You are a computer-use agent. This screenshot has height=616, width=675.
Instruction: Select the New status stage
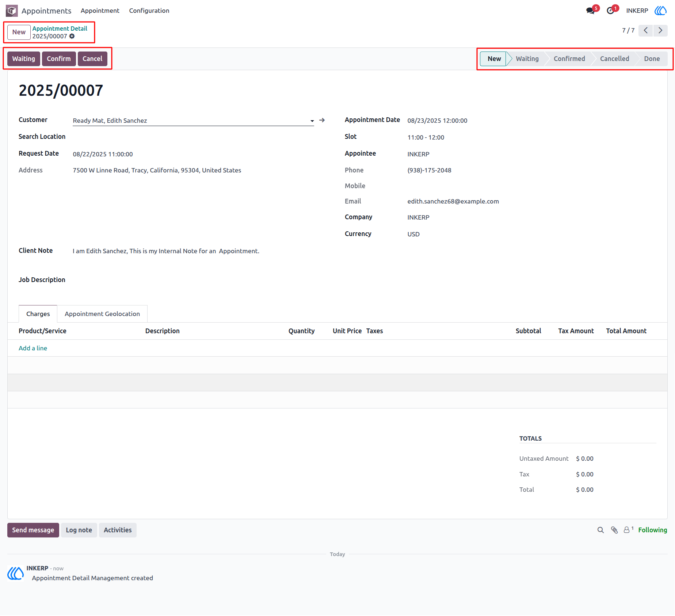[494, 59]
